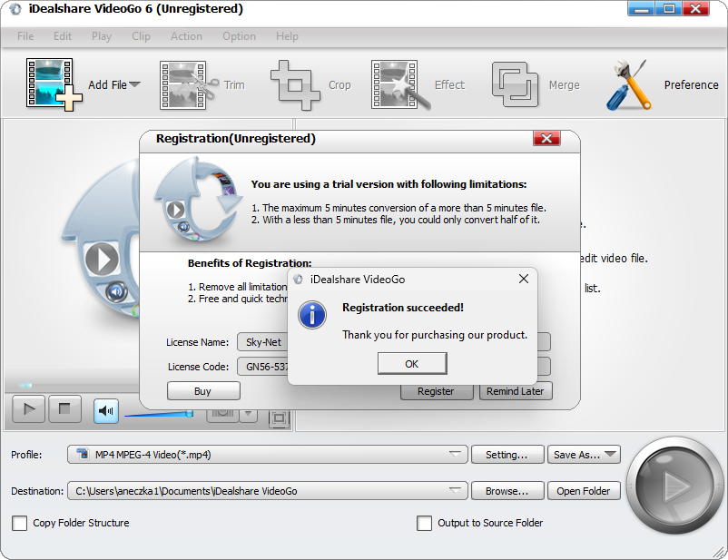Open the Destination path combo box
Viewport: 728px width, 560px height.
[268, 491]
